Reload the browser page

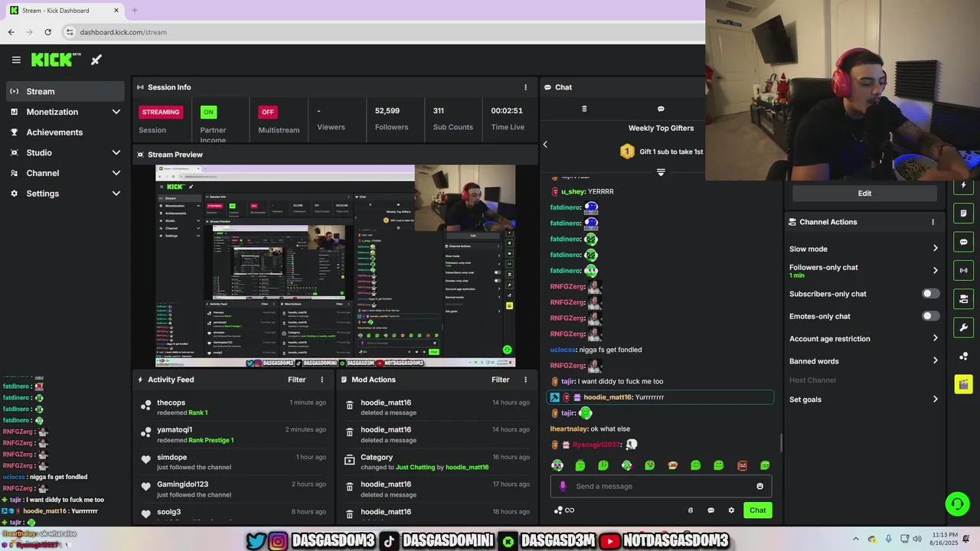pyautogui.click(x=48, y=32)
